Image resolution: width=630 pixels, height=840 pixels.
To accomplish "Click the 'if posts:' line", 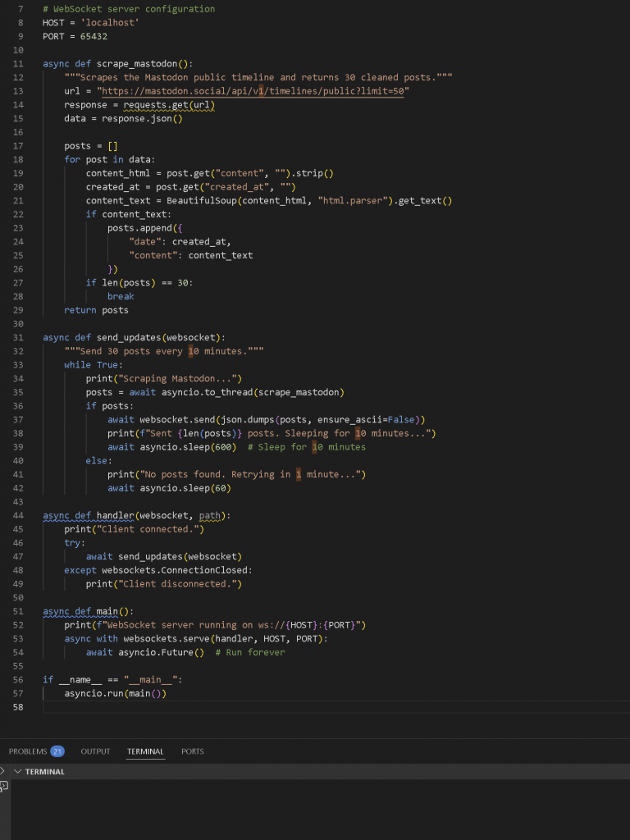I will point(110,406).
